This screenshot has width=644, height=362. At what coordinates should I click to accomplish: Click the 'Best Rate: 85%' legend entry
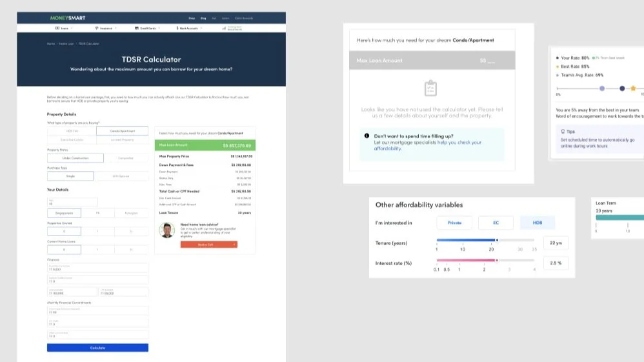[x=572, y=66]
